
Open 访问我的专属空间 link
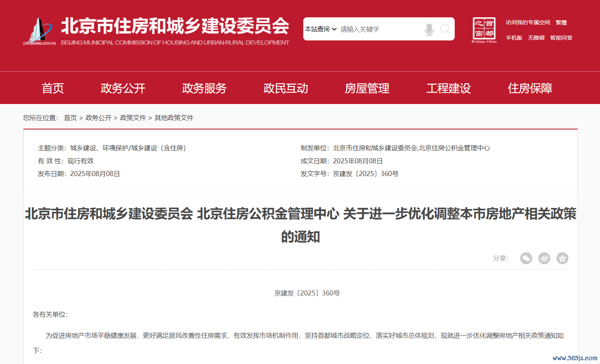click(528, 22)
